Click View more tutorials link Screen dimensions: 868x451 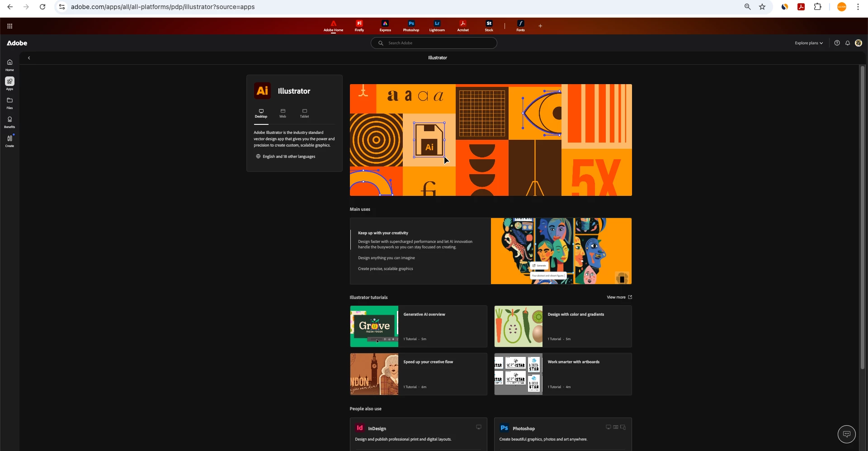[x=619, y=297]
